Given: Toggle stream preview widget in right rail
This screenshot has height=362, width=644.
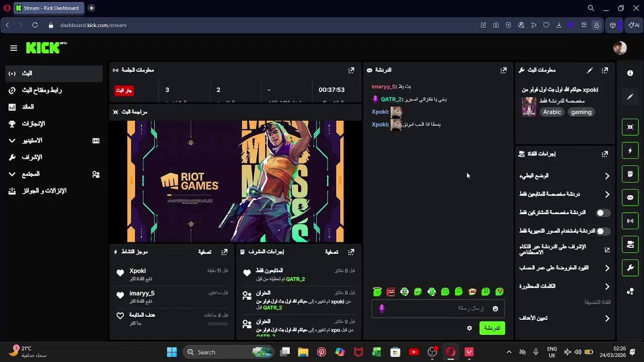Looking at the screenshot, I should point(630,127).
